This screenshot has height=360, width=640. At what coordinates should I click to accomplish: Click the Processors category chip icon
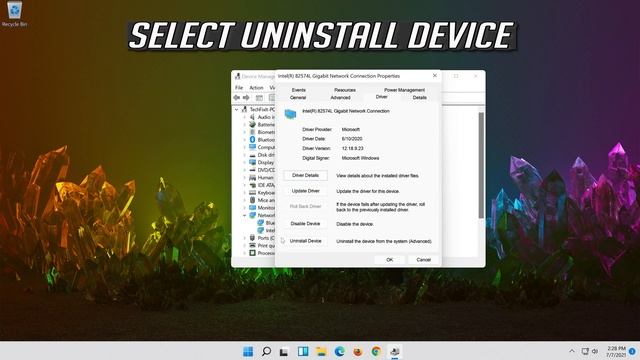pyautogui.click(x=252, y=253)
